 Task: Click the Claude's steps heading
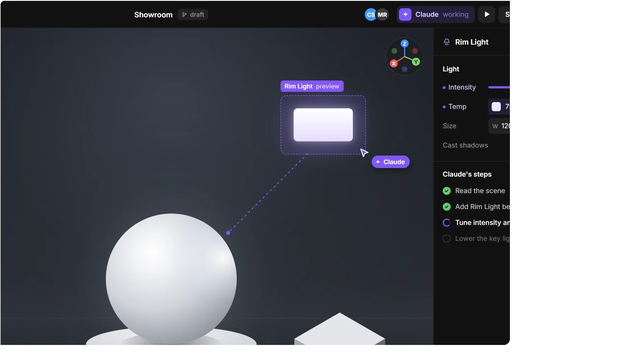467,174
